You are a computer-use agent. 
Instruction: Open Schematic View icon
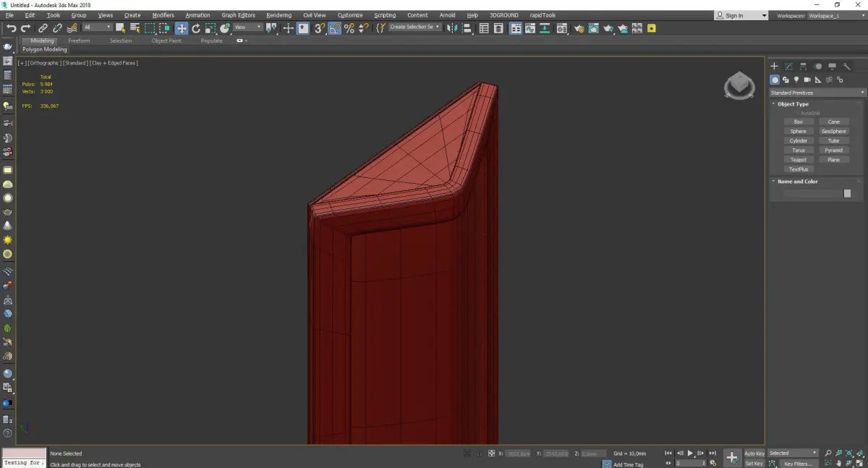[x=545, y=28]
